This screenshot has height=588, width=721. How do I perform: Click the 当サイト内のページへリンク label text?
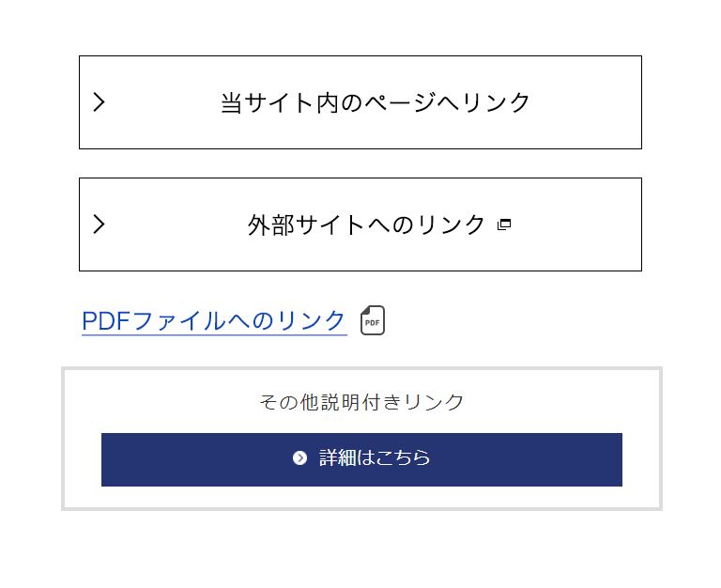tap(376, 102)
